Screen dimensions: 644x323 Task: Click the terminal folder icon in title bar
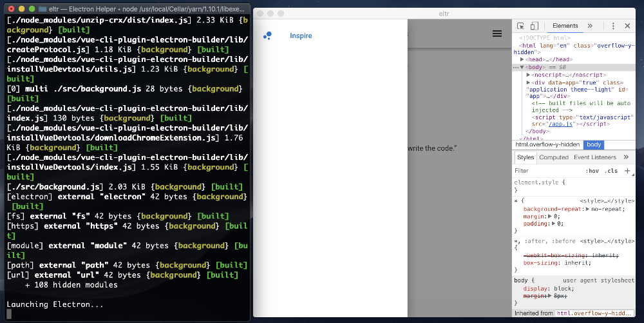43,8
